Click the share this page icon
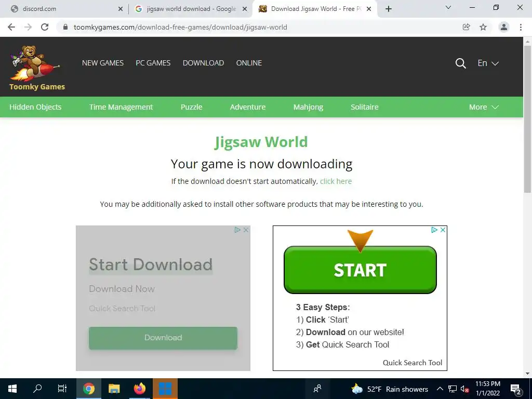This screenshot has height=399, width=532. [467, 27]
